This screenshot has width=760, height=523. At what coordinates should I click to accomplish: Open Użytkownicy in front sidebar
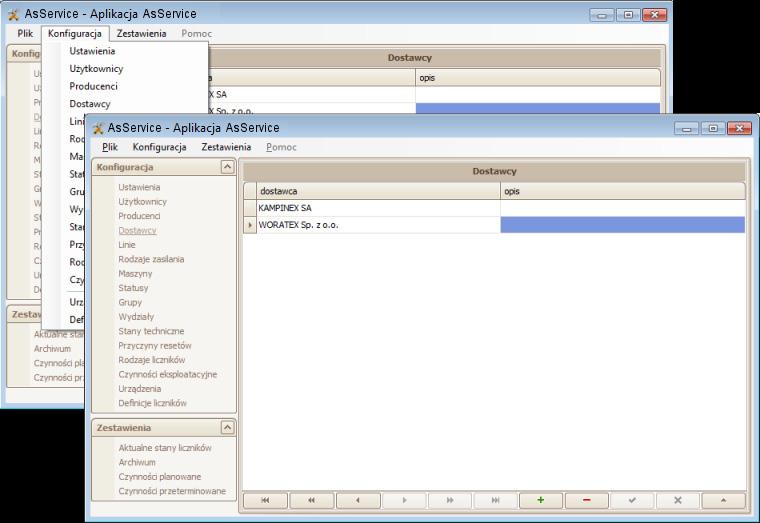[142, 202]
